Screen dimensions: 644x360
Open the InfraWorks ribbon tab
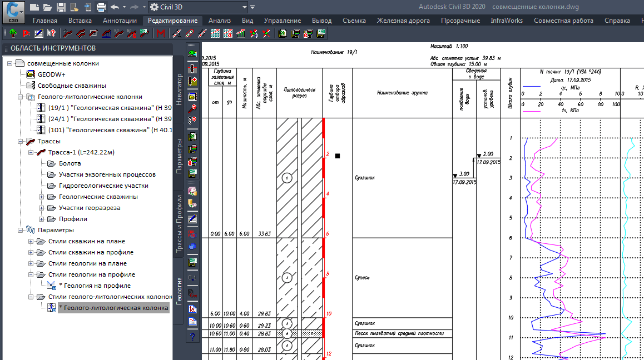[507, 21]
